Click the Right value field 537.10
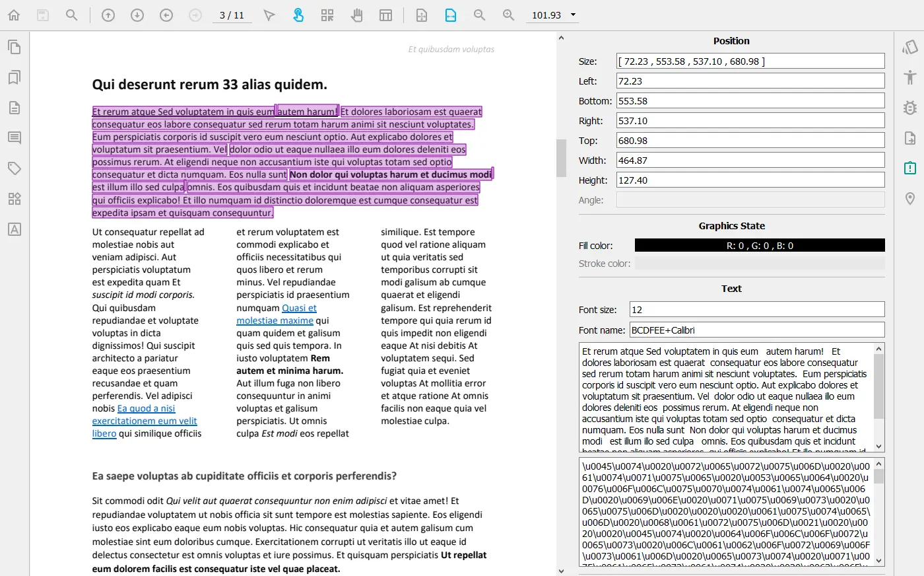The width and height of the screenshot is (924, 576). tap(750, 120)
